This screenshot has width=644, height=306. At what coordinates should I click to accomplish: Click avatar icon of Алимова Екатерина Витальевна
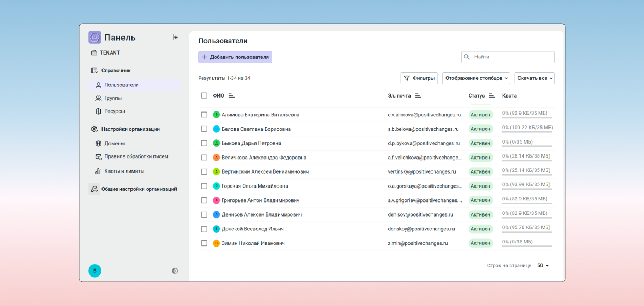(x=216, y=115)
